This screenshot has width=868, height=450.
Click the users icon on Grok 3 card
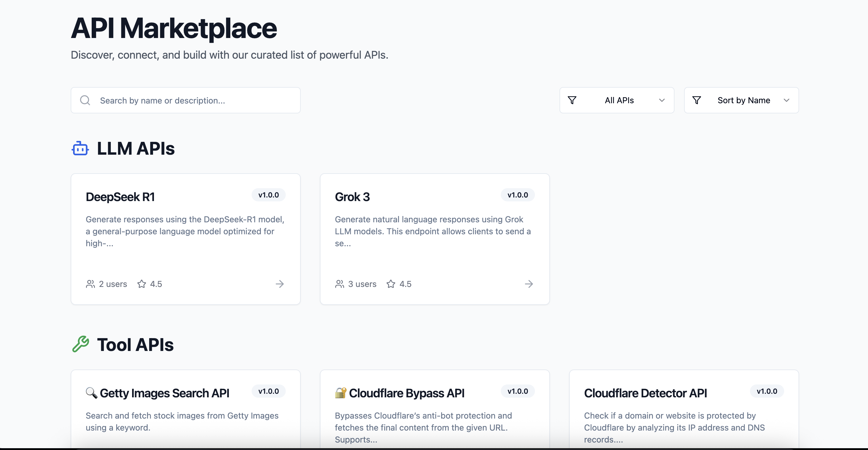pos(340,284)
